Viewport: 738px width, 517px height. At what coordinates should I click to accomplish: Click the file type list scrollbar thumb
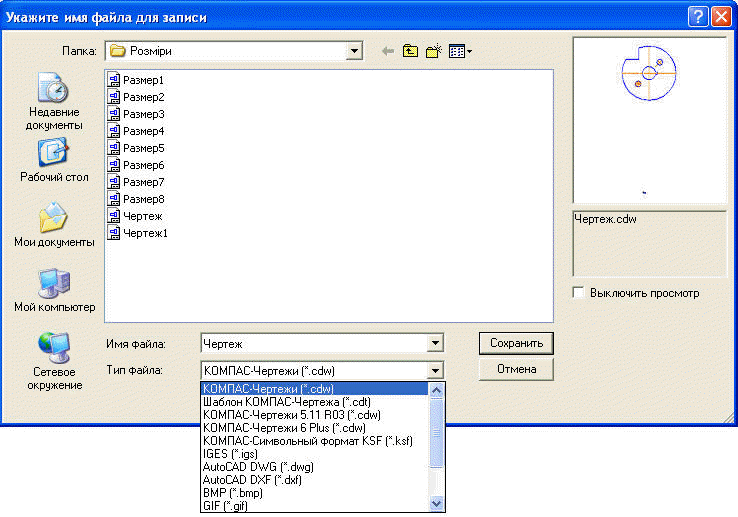coord(436,433)
